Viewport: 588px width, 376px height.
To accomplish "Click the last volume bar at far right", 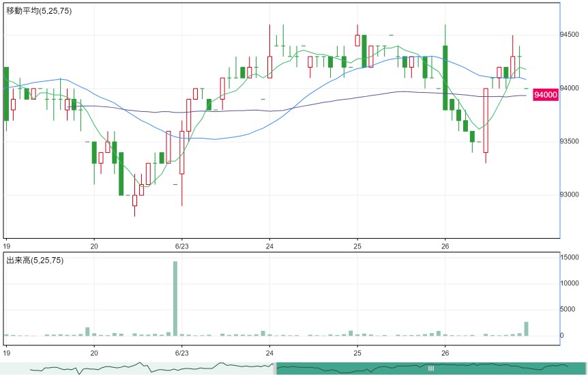I will [526, 329].
